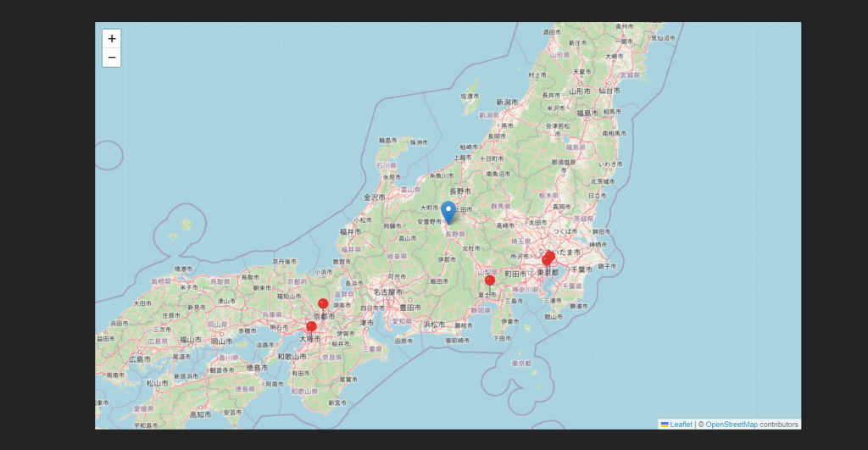868x450 pixels.
Task: Click the 新潟市 city label
Action: click(507, 103)
